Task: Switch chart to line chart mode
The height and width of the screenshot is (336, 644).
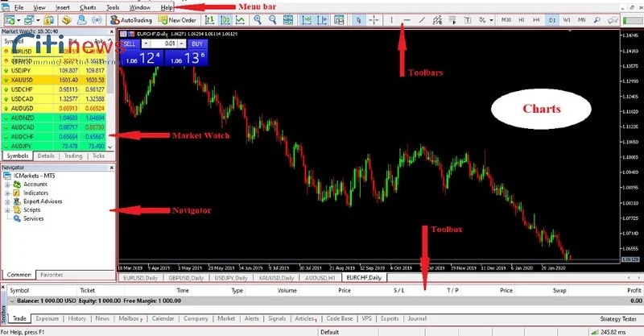Action: 240,19
